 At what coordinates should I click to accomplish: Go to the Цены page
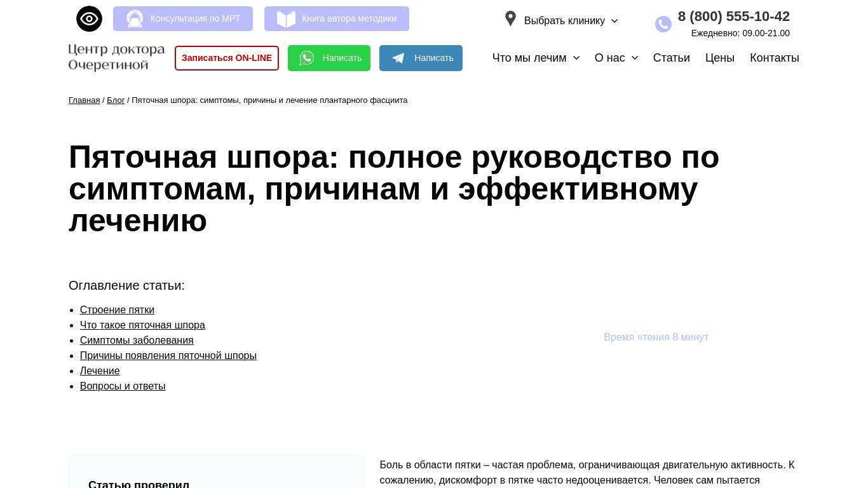[719, 58]
